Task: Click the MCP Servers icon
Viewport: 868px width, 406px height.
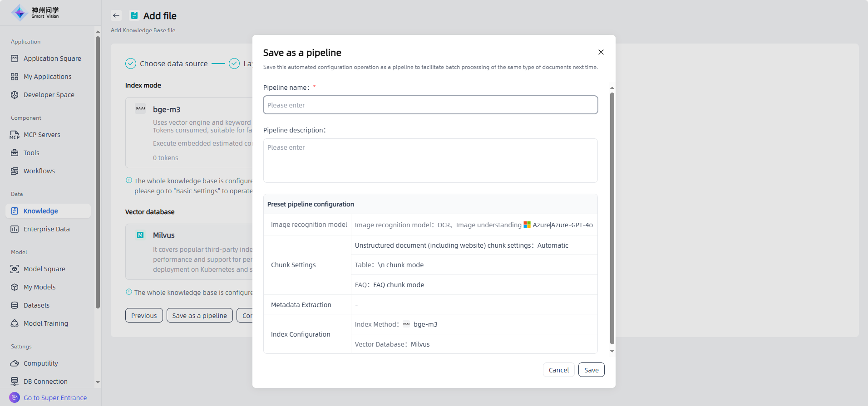Action: tap(15, 135)
